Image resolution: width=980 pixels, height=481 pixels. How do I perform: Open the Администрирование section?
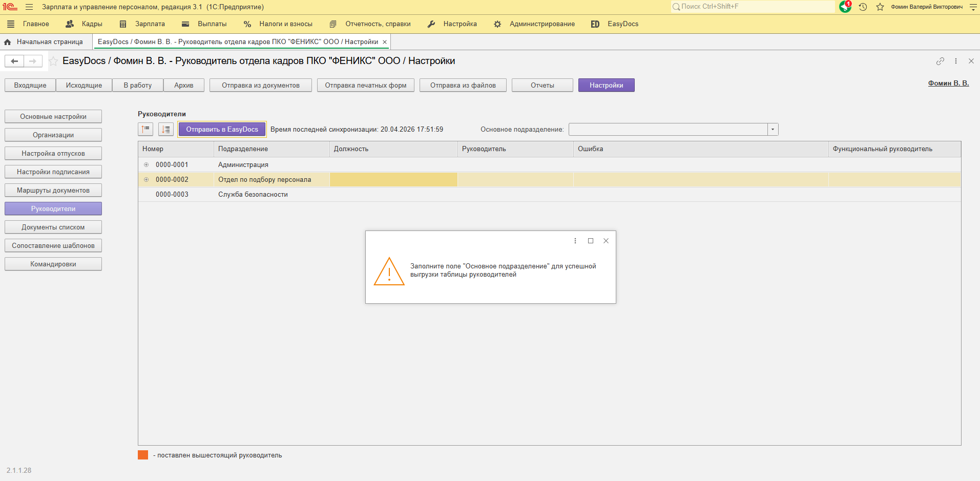[542, 24]
